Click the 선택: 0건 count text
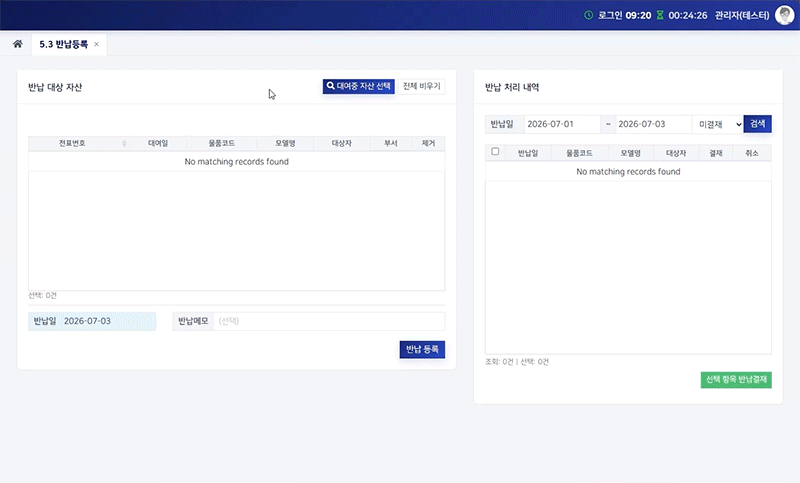This screenshot has height=483, width=800. tap(42, 295)
